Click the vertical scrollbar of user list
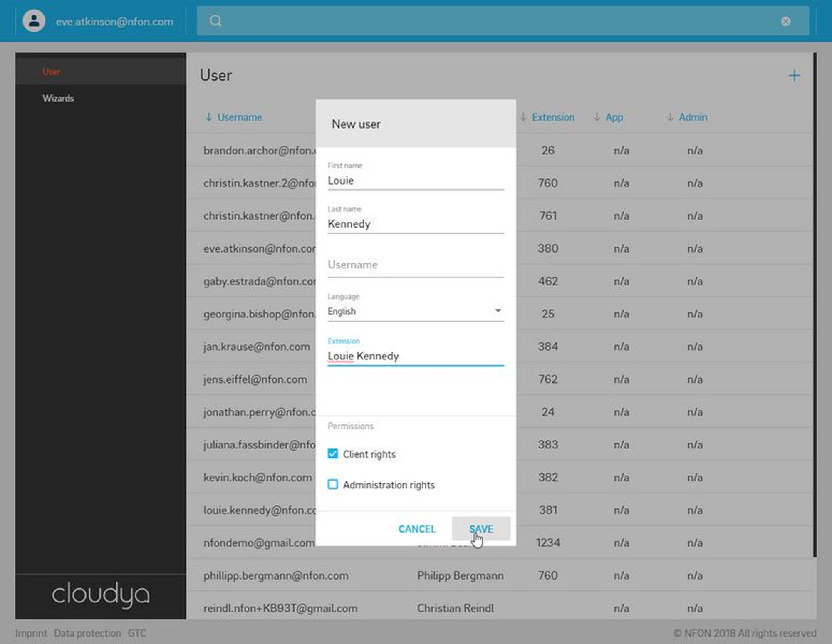This screenshot has width=832, height=644. click(815, 304)
